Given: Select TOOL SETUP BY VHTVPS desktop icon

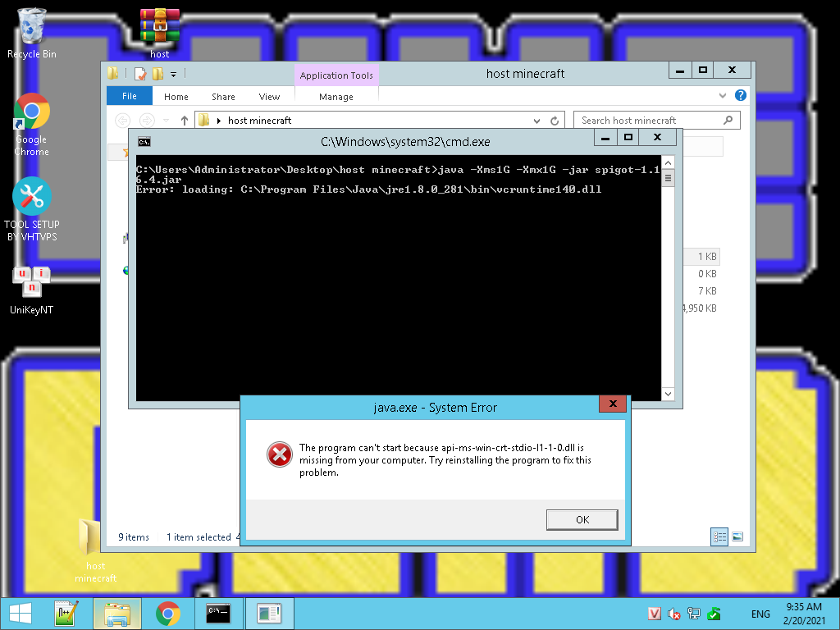Looking at the screenshot, I should [32, 209].
